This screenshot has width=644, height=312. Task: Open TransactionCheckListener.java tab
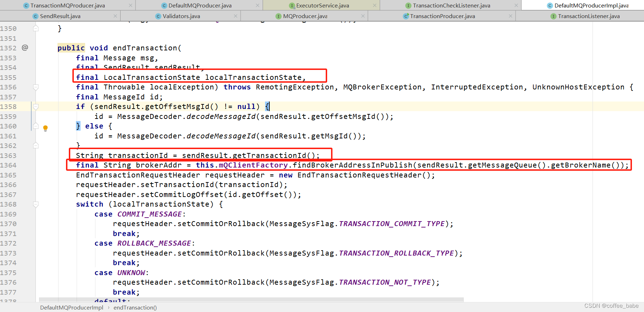[451, 5]
